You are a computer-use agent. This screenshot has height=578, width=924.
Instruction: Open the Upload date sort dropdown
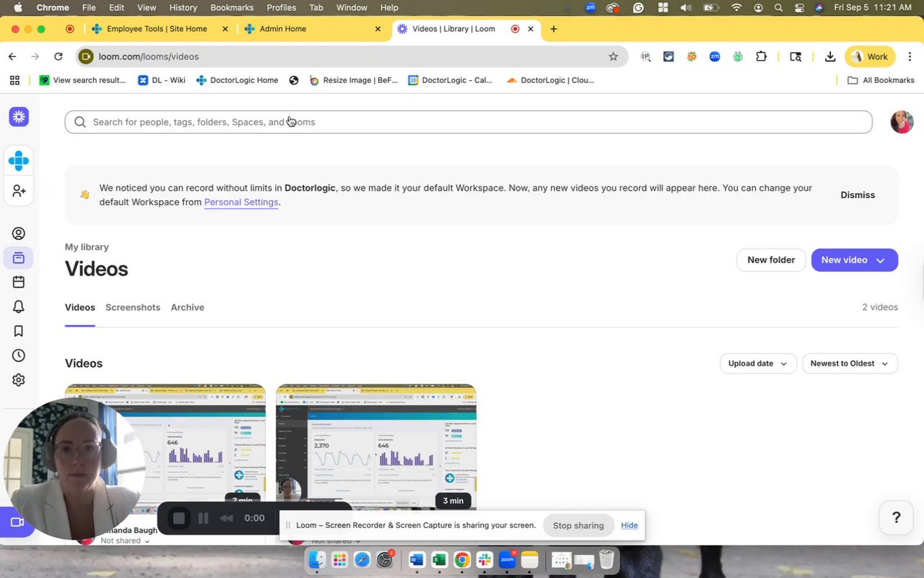tap(758, 363)
